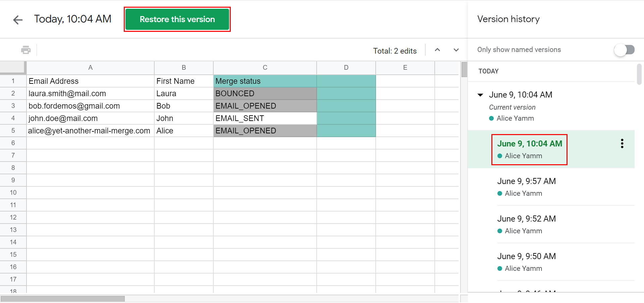This screenshot has width=644, height=303.
Task: Click the back arrow icon
Action: tap(18, 20)
